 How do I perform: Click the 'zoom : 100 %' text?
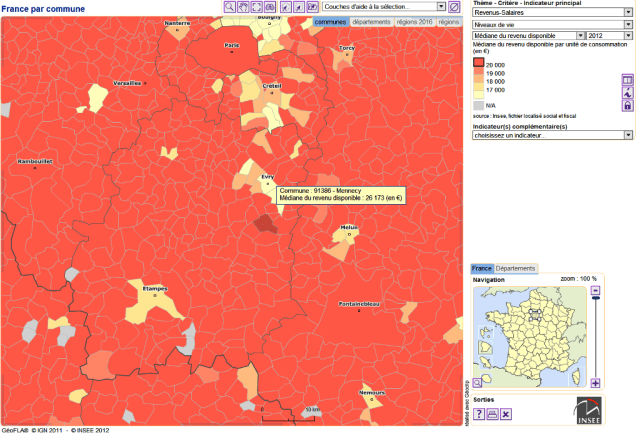coord(578,279)
